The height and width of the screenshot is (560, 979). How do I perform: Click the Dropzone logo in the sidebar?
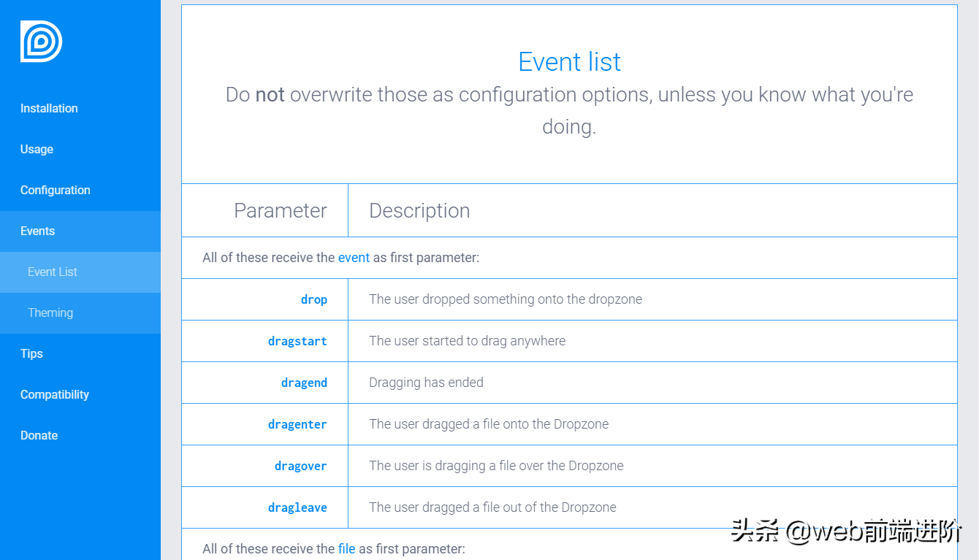click(x=40, y=42)
